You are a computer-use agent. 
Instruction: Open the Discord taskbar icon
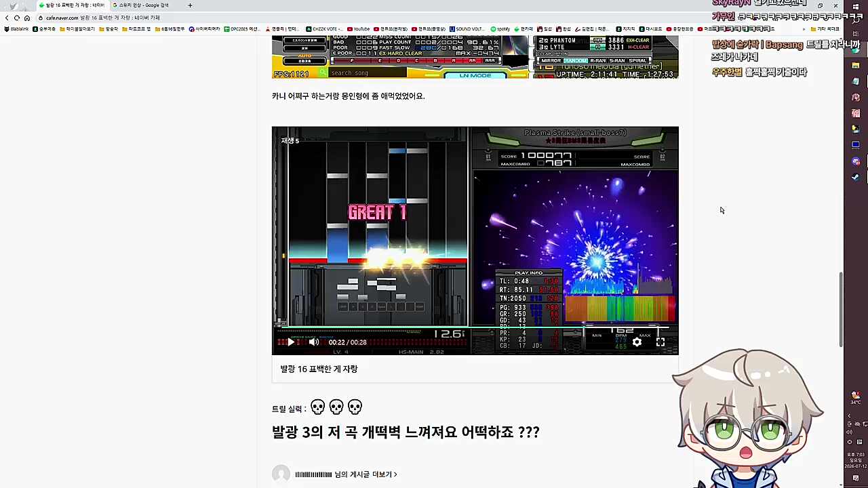pos(856,161)
